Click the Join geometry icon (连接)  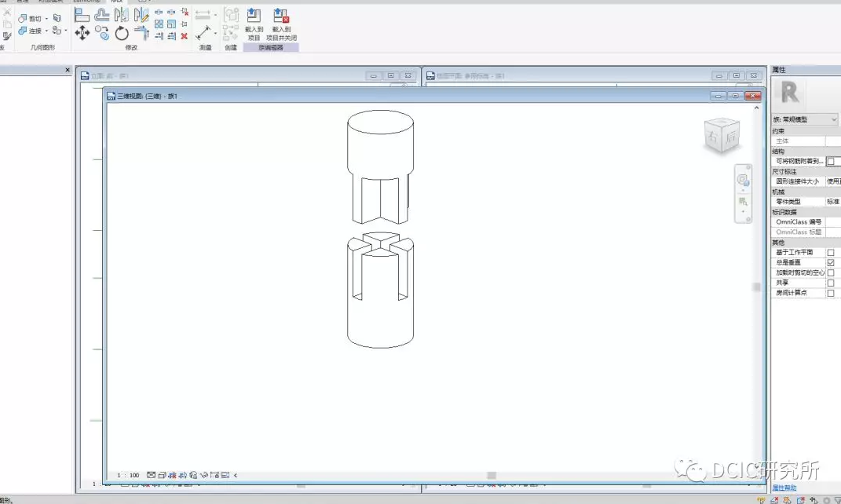point(23,31)
